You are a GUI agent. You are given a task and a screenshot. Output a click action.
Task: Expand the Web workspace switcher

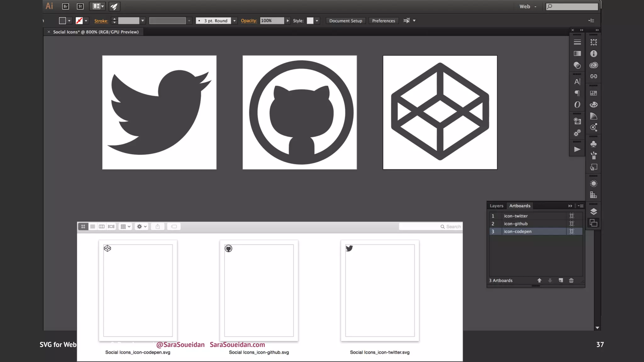pos(528,6)
